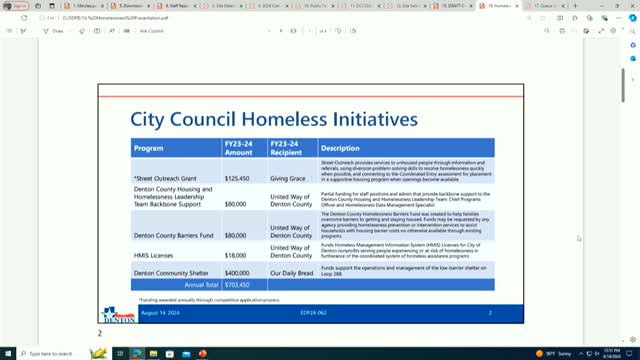Open the page view options
Screen dimensions: 640x360
click(x=353, y=31)
